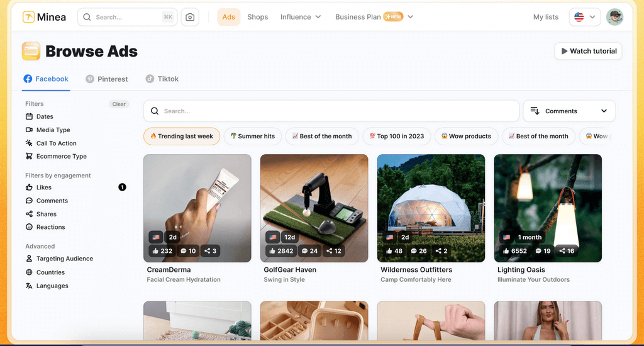
Task: Open the GolfGear Haven golf mat thumbnail
Action: click(314, 208)
